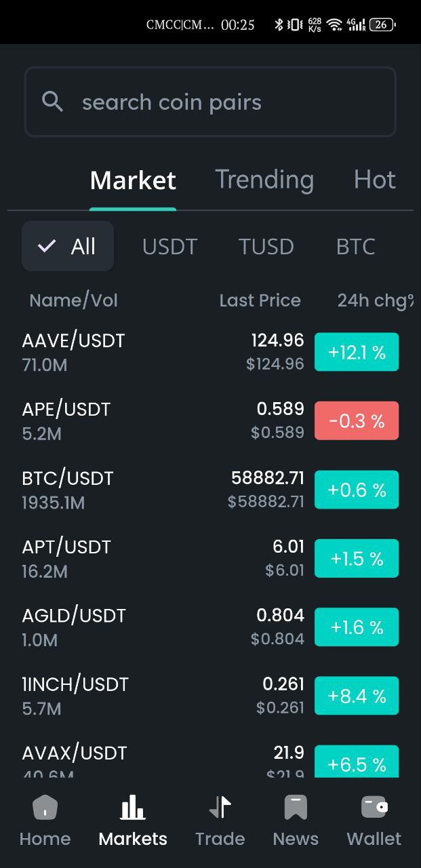
Task: Sort by 24h chg% column header
Action: click(x=375, y=300)
